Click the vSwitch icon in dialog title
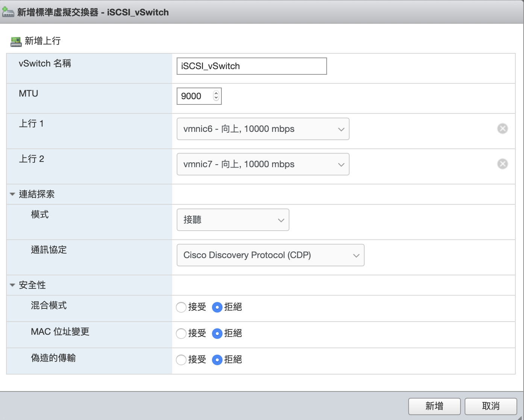This screenshot has width=524, height=420. click(8, 12)
